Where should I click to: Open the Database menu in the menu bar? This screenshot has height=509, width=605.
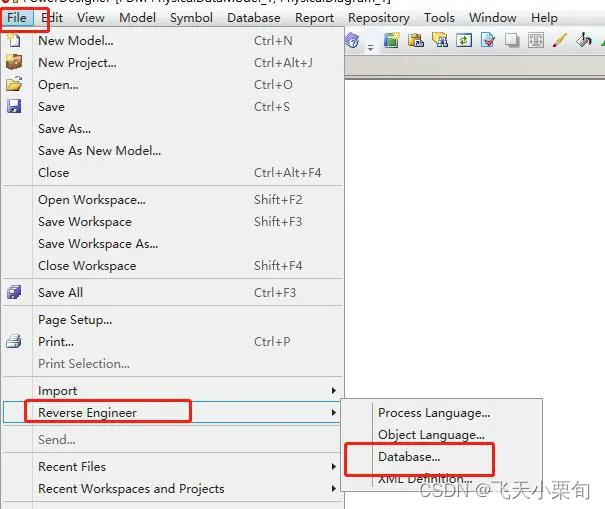pos(254,18)
